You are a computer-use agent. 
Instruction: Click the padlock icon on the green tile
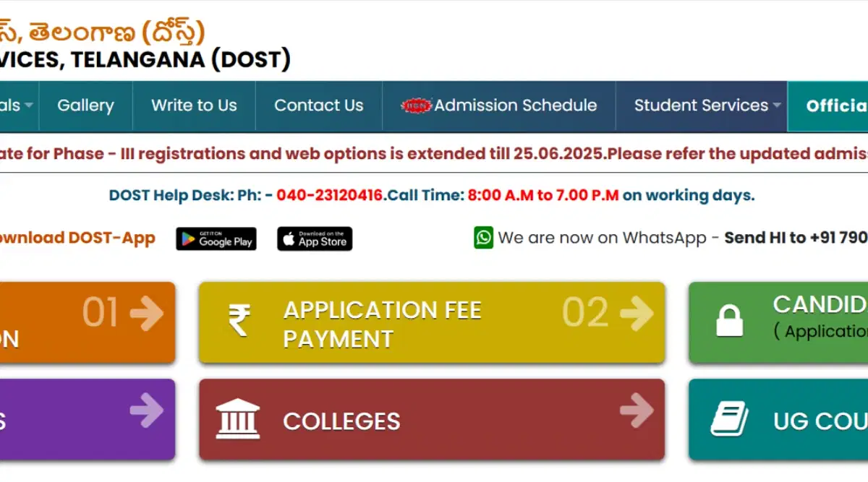tap(730, 321)
